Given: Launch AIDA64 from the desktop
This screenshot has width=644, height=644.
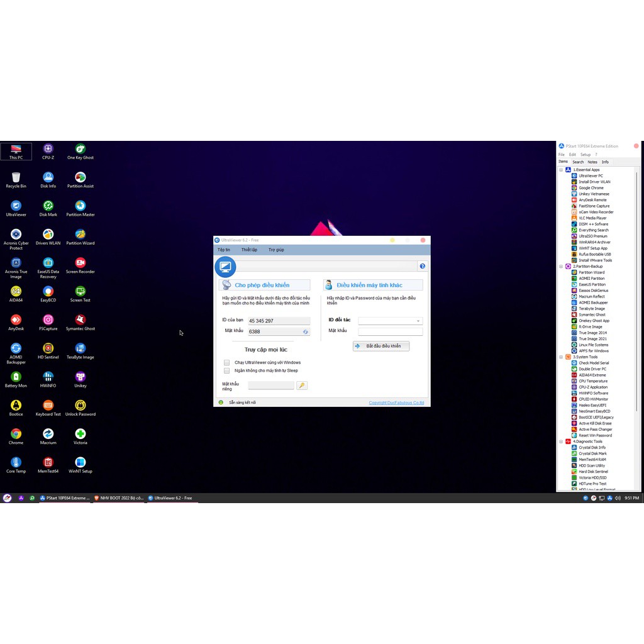Looking at the screenshot, I should 16,292.
